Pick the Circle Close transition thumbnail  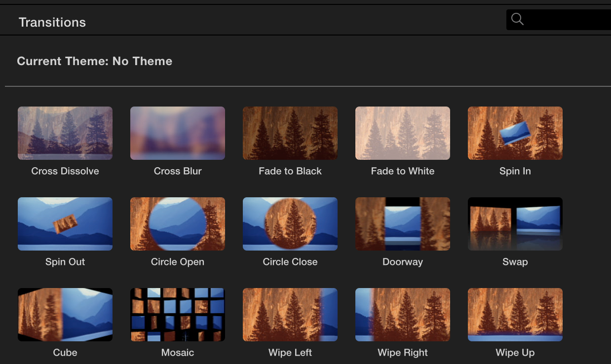290,224
